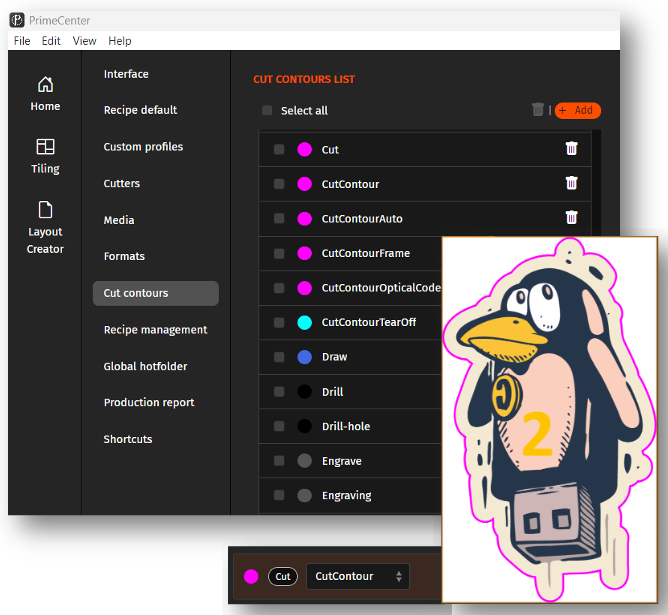Screen dimensions: 668x615
Task: Open the View menu
Action: pyautogui.click(x=84, y=41)
